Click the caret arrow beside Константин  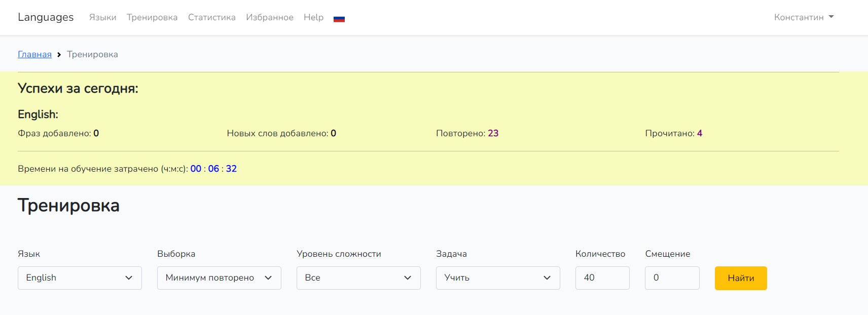pos(831,17)
